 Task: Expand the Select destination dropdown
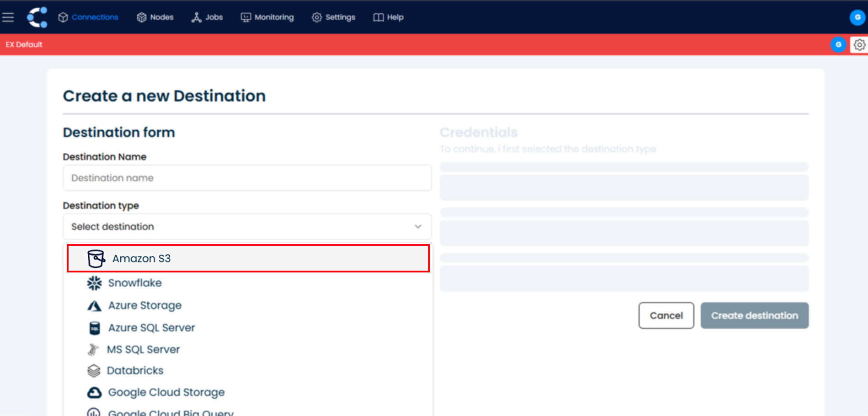point(247,226)
